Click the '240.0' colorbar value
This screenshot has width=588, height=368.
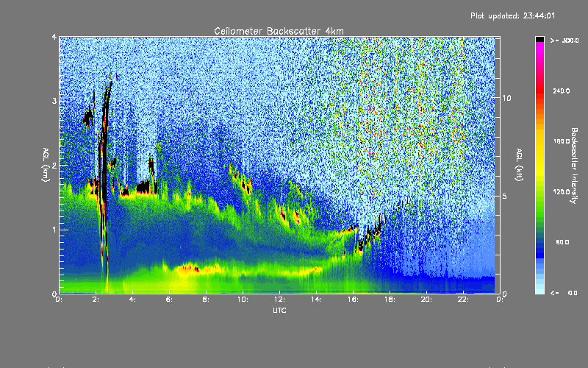[x=562, y=91]
